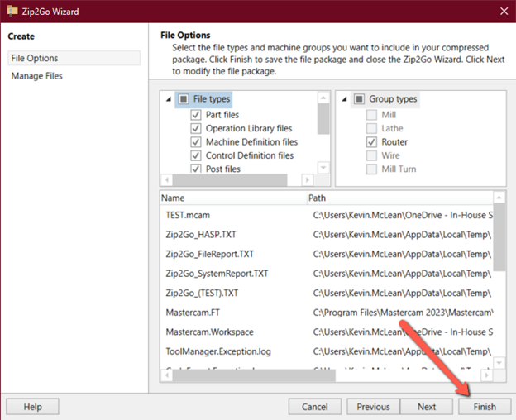This screenshot has width=516, height=420.
Task: Click File types list scroll-right arrow
Action: click(x=308, y=179)
